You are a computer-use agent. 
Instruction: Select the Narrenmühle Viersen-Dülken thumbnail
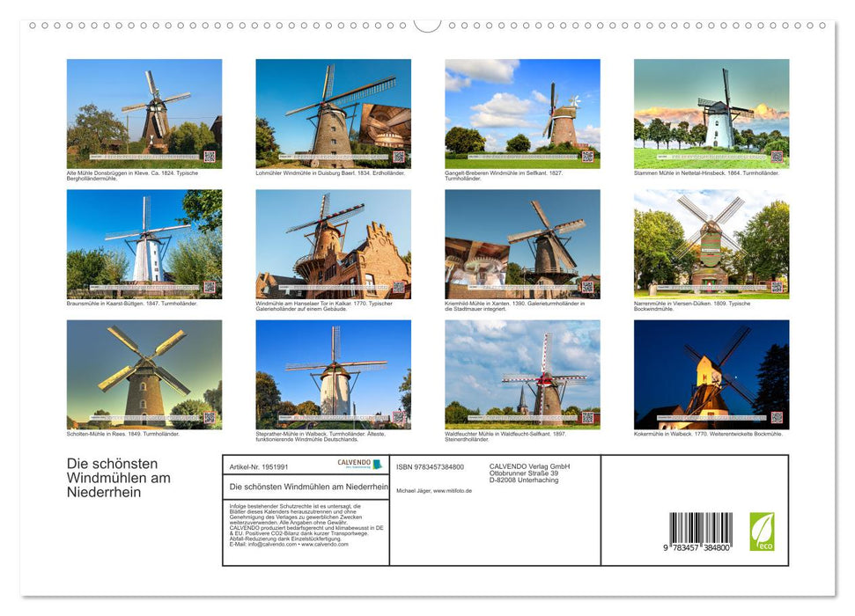pyautogui.click(x=709, y=242)
